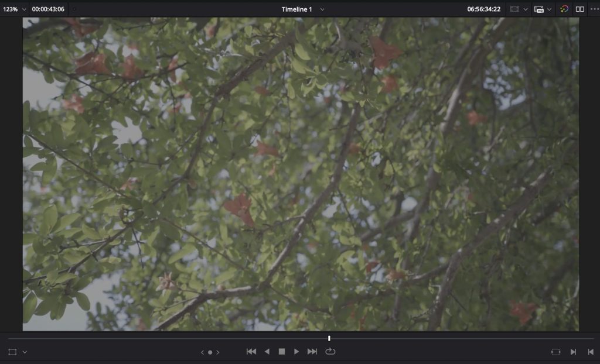Screen dimensions: 600x364
Task: Click the Mark In icon
Action: 573,352
